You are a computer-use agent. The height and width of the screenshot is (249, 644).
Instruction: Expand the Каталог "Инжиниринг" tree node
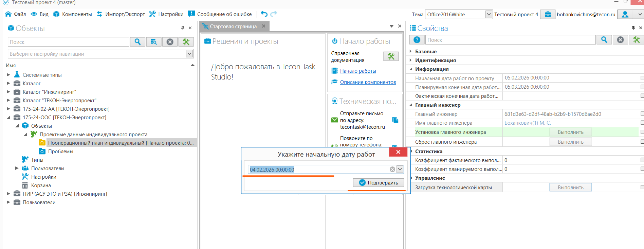click(8, 92)
